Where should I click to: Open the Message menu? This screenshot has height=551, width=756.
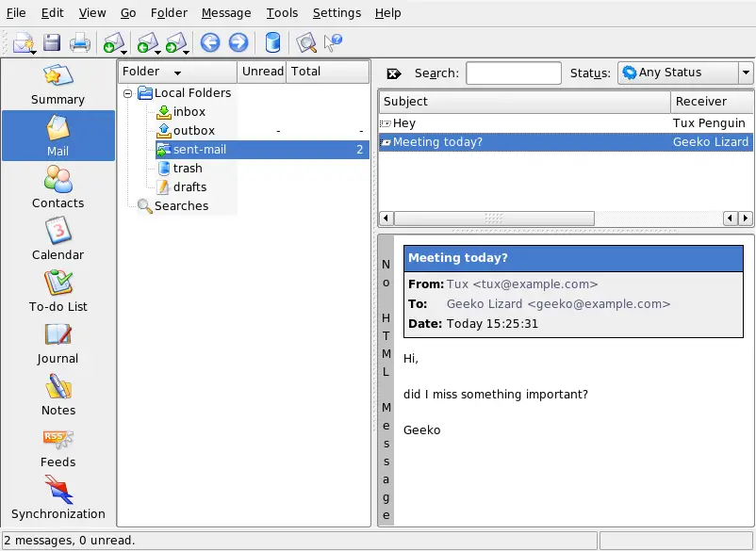coord(226,13)
